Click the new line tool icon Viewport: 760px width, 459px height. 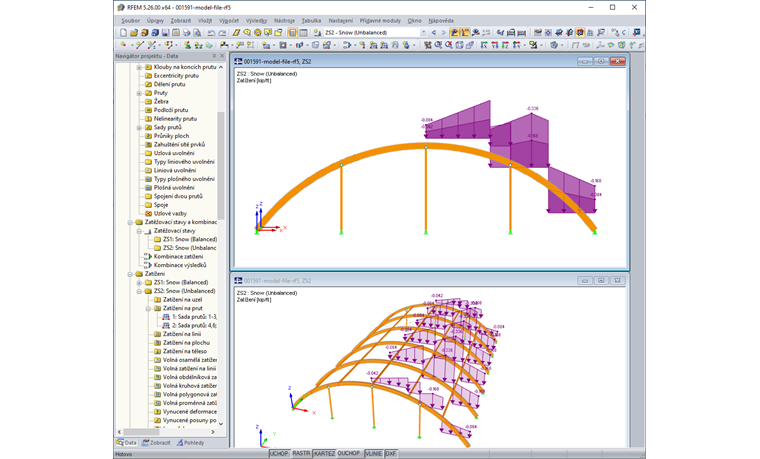[140, 45]
